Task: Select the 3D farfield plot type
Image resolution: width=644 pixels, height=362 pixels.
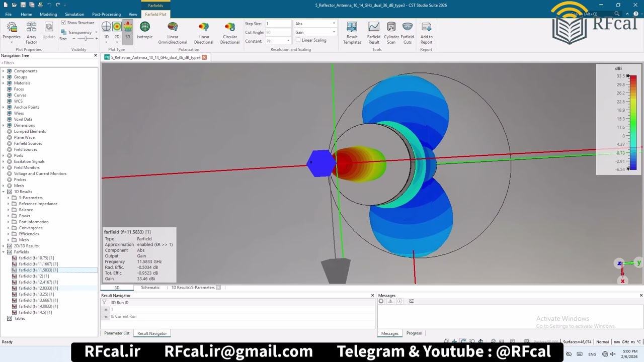Action: coord(127,31)
